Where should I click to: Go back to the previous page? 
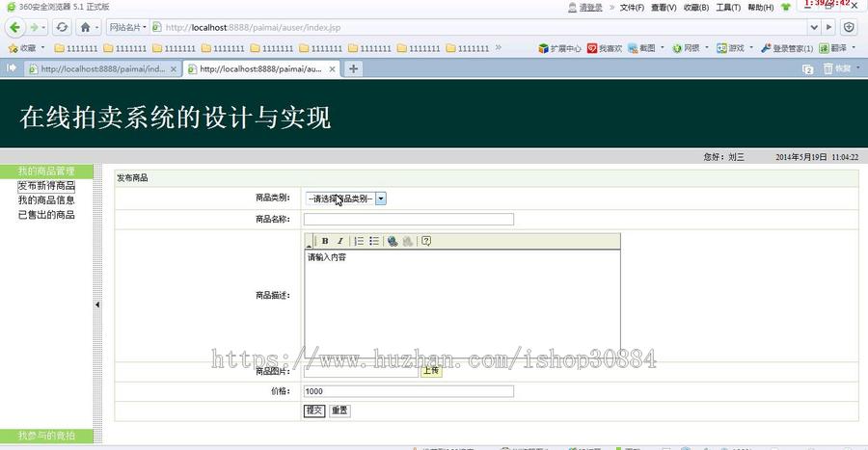pos(14,27)
